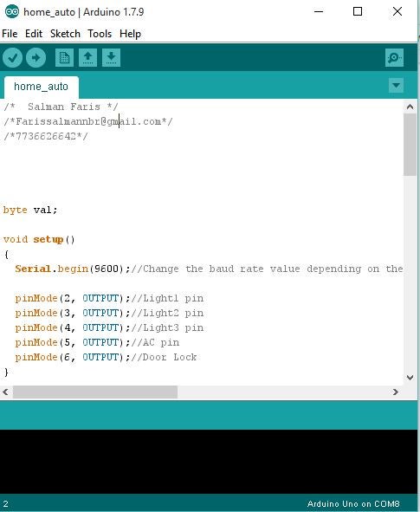This screenshot has width=420, height=512.
Task: Click the pinMode(2, OUTPUT) Light1 line
Action: tap(109, 298)
